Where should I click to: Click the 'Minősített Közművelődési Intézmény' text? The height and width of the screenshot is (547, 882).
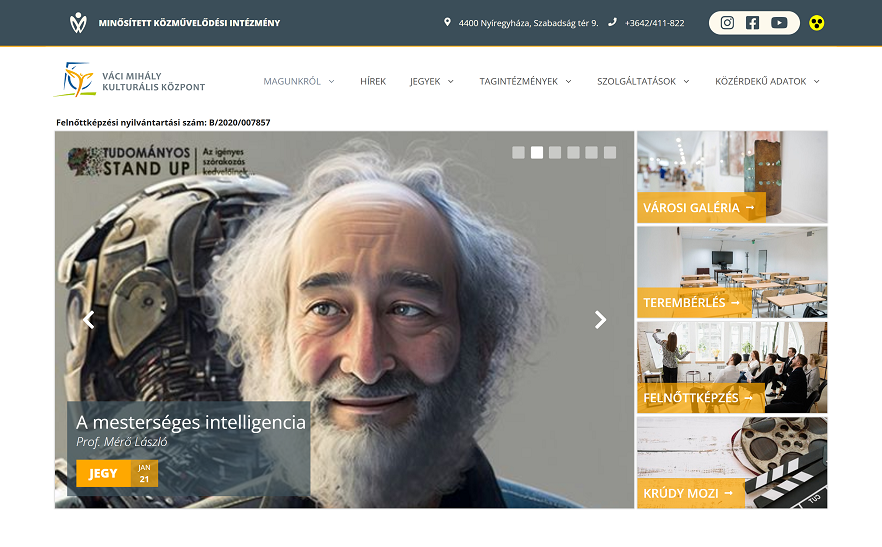tap(189, 23)
